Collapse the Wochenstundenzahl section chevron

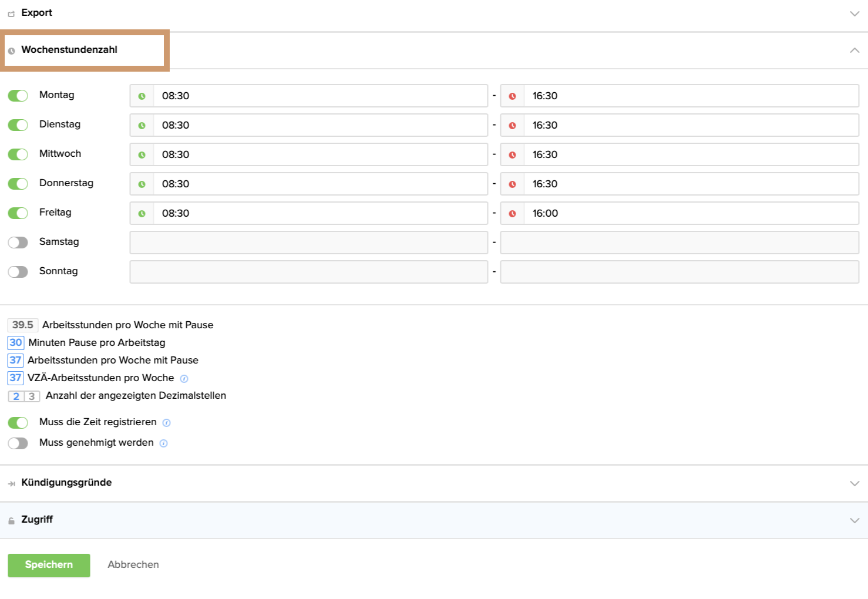pyautogui.click(x=854, y=51)
